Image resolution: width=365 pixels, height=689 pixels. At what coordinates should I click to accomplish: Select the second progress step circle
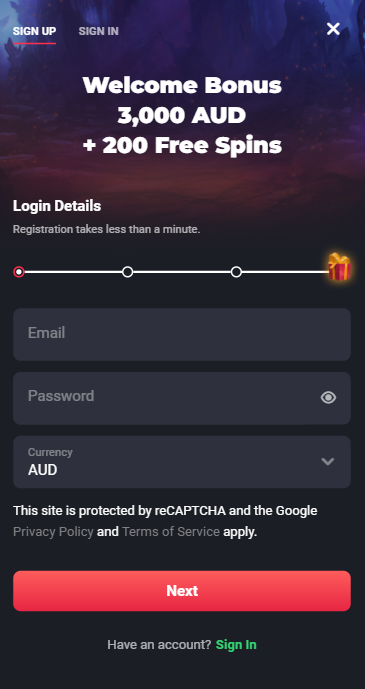(127, 272)
